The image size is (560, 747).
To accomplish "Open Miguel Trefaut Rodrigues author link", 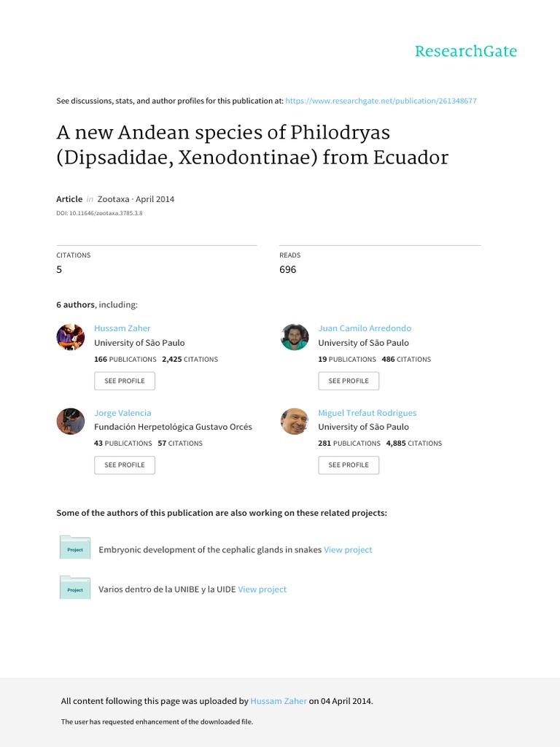I will 367,413.
